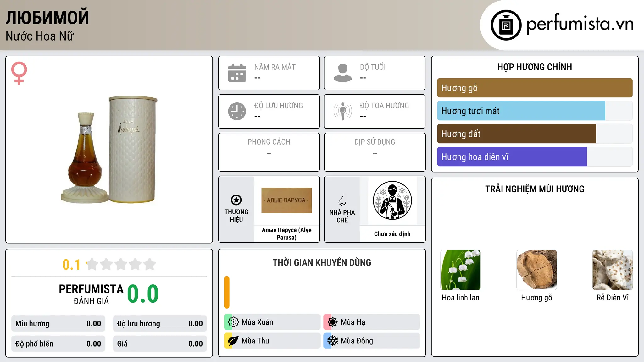Click the pink female gender symbol
Viewport: 644px width, 362px height.
point(19,73)
